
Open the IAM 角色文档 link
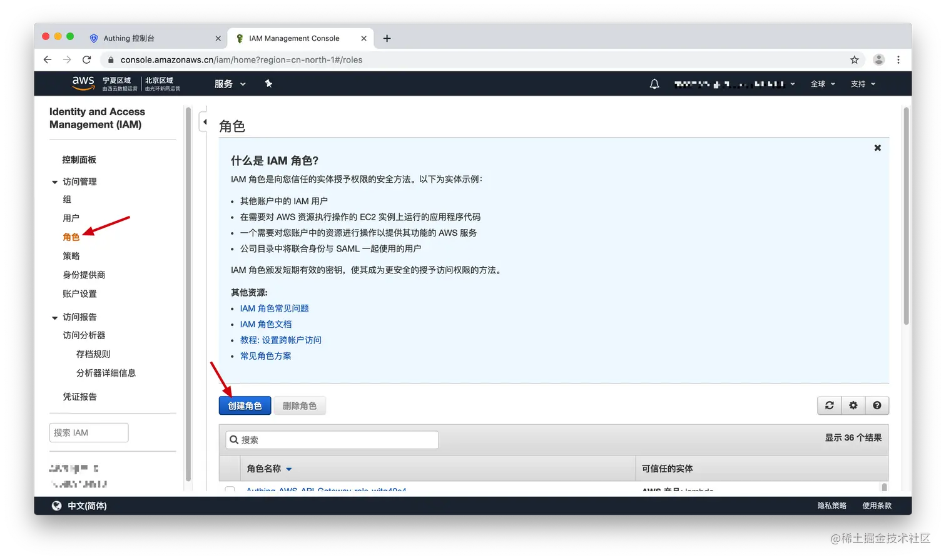point(266,323)
